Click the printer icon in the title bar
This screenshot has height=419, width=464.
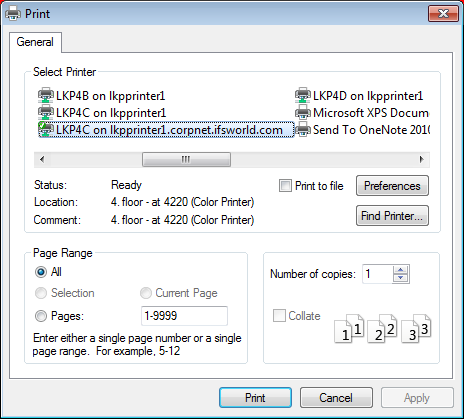pos(13,14)
